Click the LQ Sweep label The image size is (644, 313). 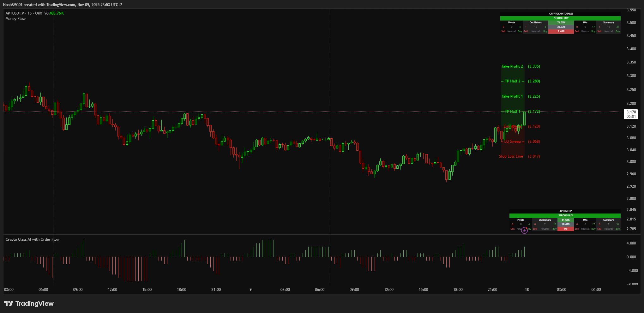pos(513,141)
